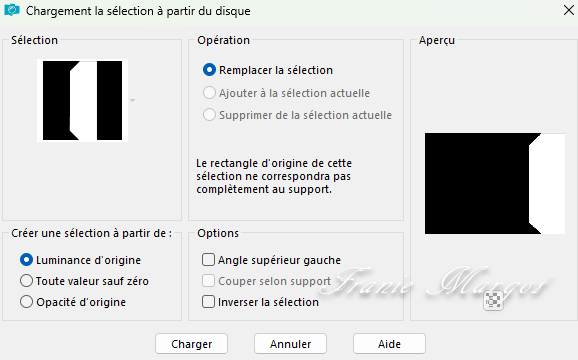Open the selection file dropdown arrow
The image size is (578, 360).
132,100
